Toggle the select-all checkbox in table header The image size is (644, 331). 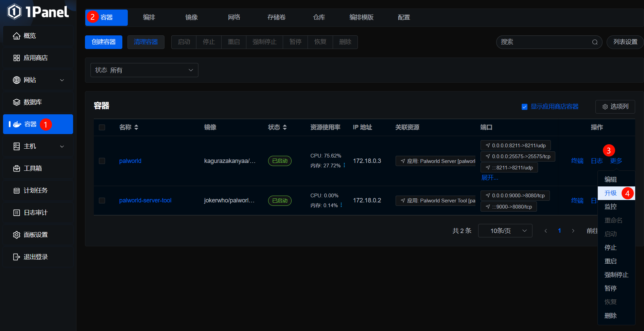[102, 127]
